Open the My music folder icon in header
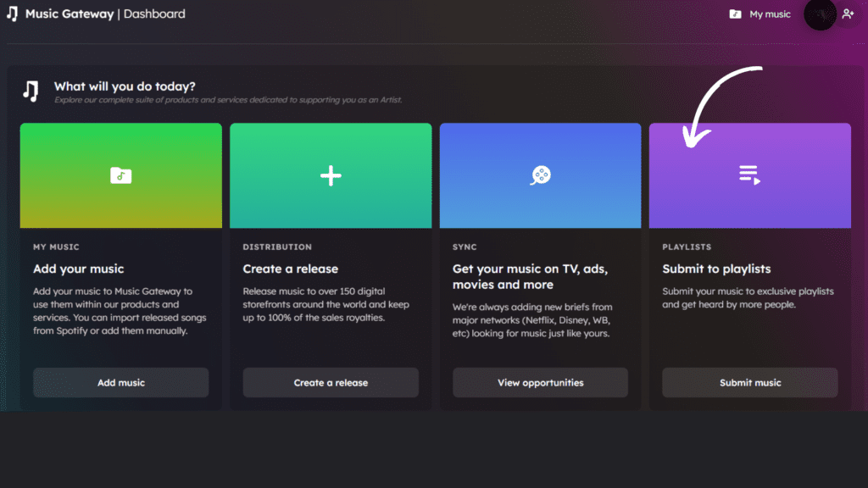Screen dimensions: 868x488 coord(735,14)
